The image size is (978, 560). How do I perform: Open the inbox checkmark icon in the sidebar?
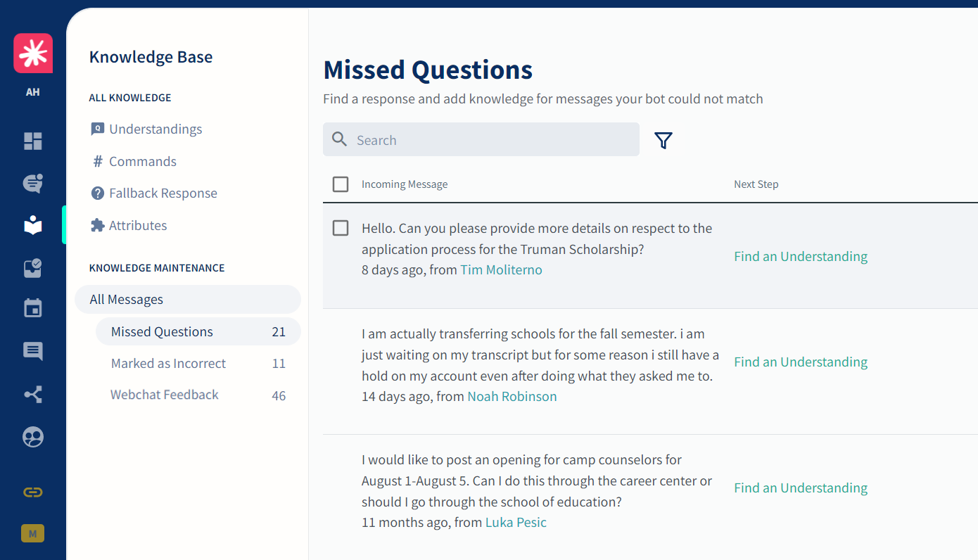coord(33,267)
